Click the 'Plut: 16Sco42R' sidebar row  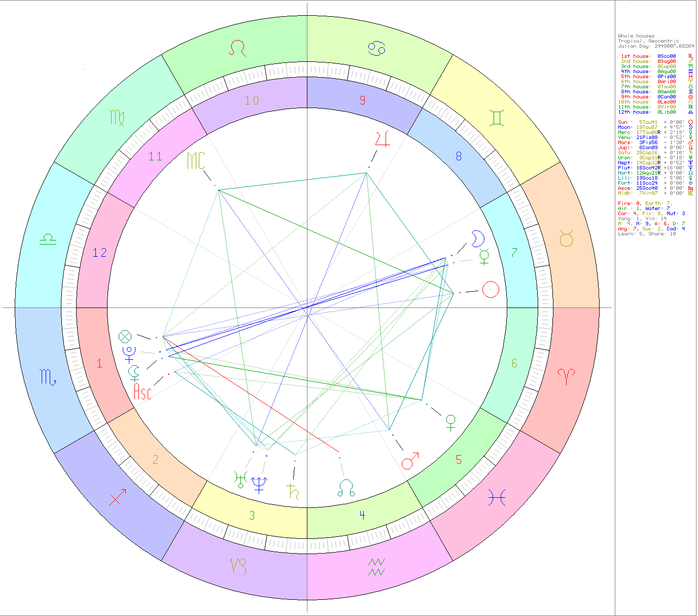pos(656,168)
